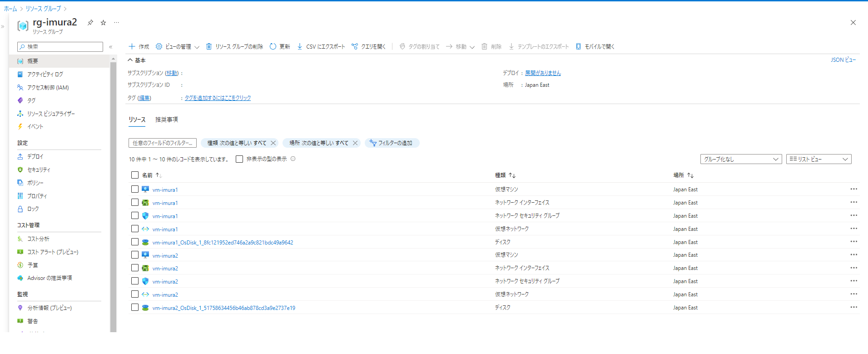Toggle the select-all checkbox in header row

coord(135,175)
